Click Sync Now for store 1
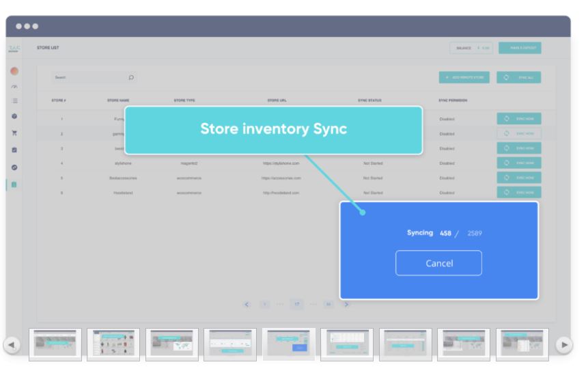The width and height of the screenshot is (588, 371). [519, 119]
